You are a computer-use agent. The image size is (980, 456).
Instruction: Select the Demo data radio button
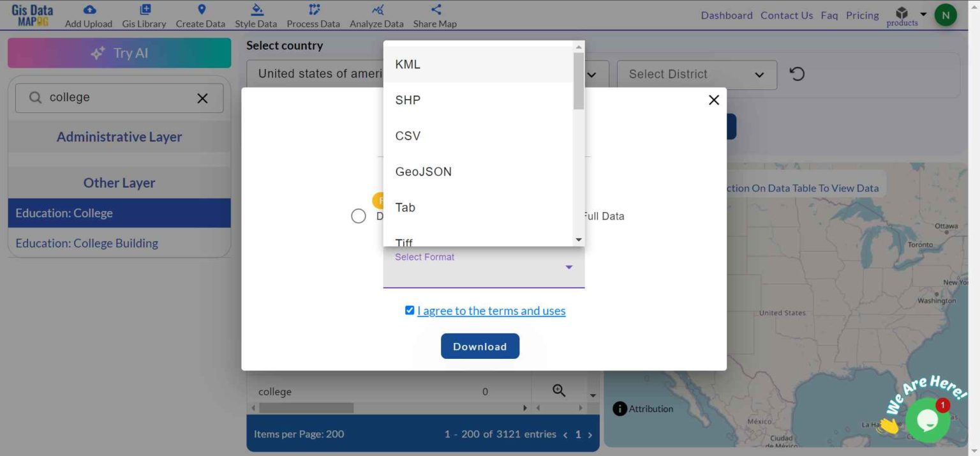[x=358, y=216]
